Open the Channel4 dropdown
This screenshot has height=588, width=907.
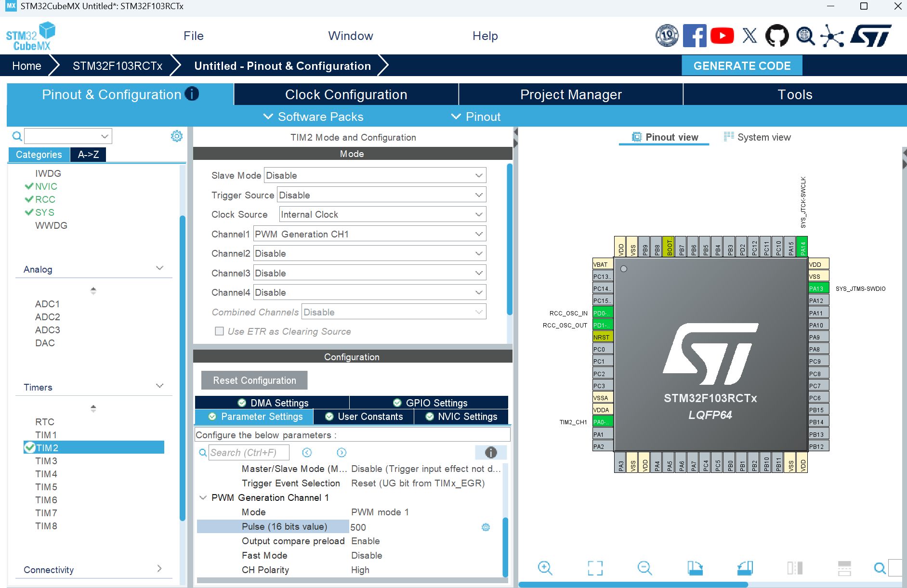pos(369,292)
